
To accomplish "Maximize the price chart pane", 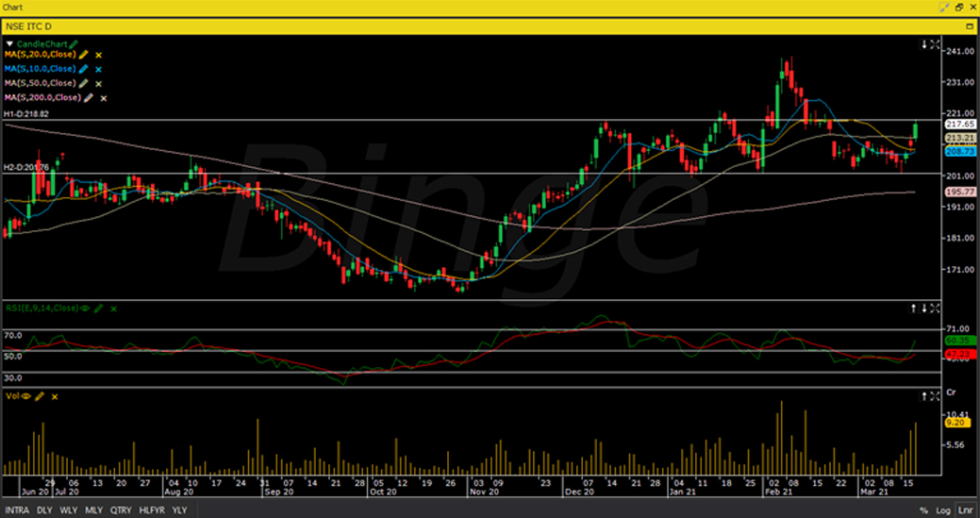I will 935,44.
